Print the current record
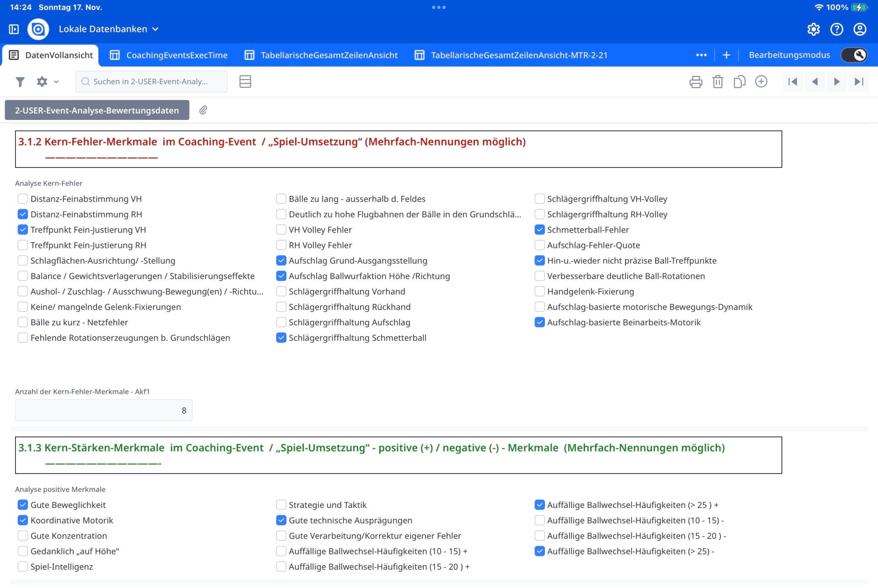The height and width of the screenshot is (588, 878). click(x=695, y=82)
